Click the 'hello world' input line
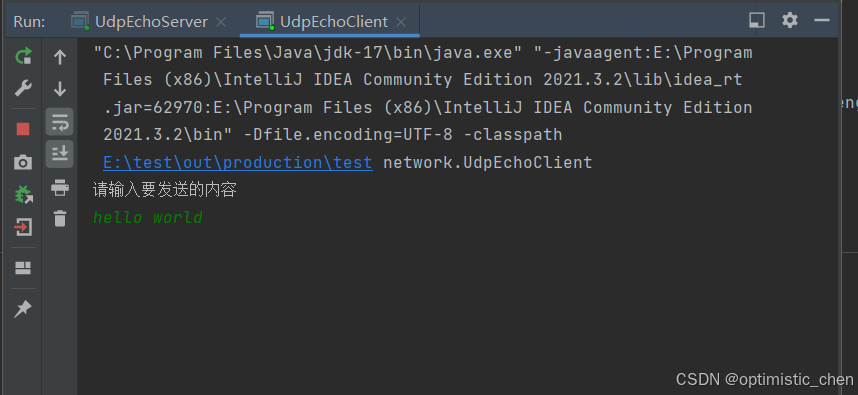 (x=148, y=217)
